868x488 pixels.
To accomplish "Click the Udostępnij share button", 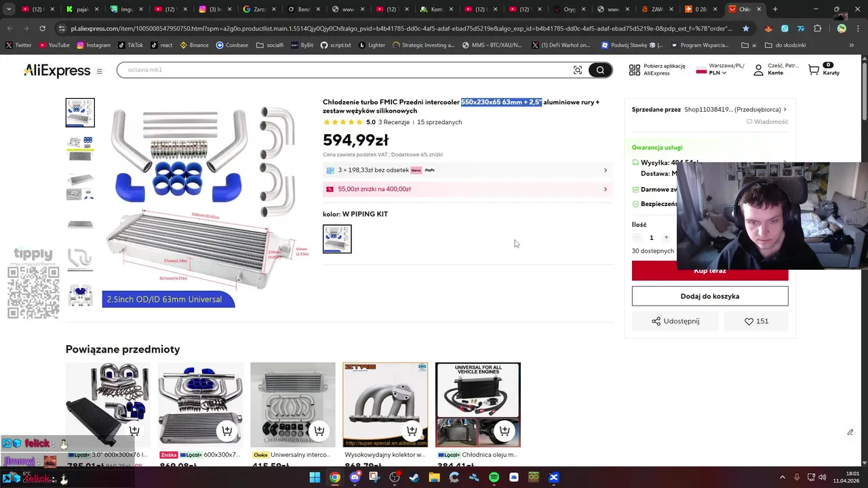I will (675, 321).
